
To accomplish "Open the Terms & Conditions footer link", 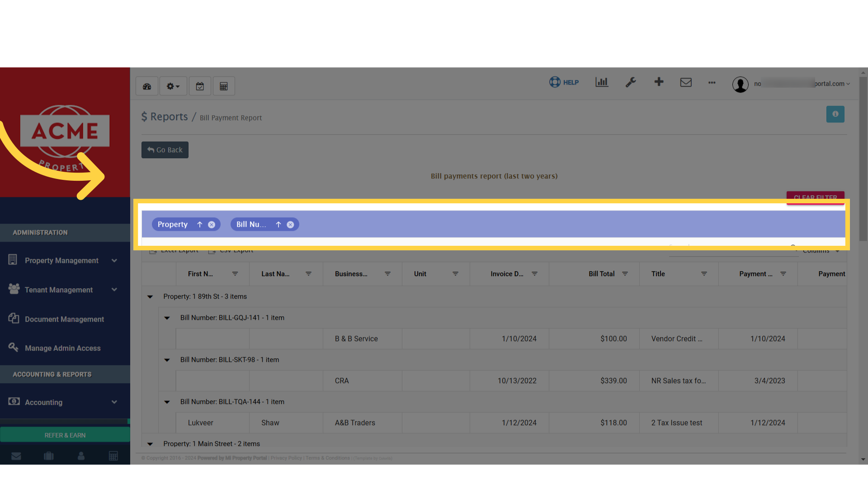I will tap(328, 458).
